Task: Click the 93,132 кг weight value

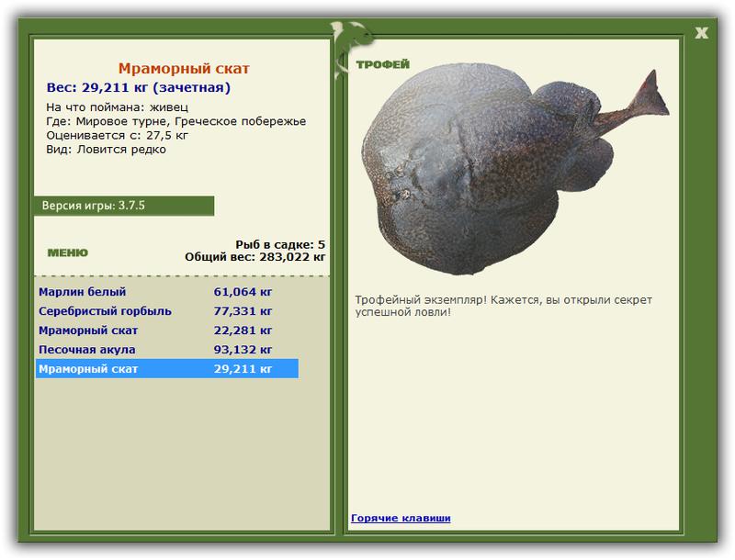Action: pos(243,350)
